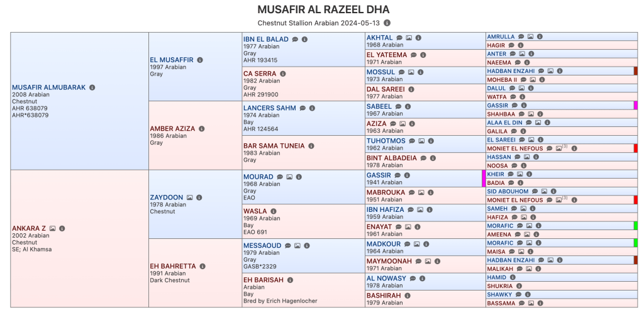
Task: Click MUSAFIR AL RAZEEL DHA page title
Action: [x=323, y=9]
